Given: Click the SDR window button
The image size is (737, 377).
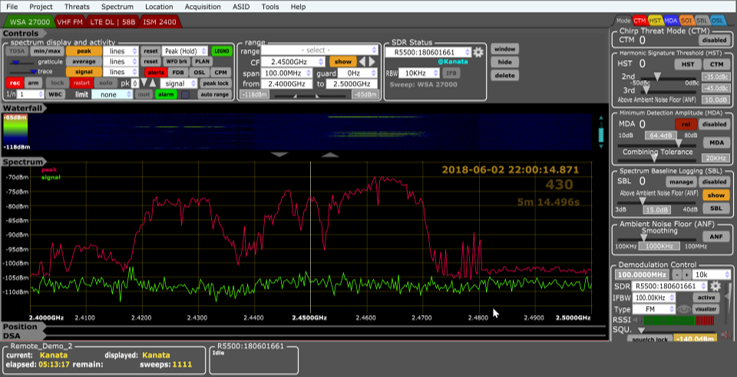Looking at the screenshot, I should click(x=505, y=49).
